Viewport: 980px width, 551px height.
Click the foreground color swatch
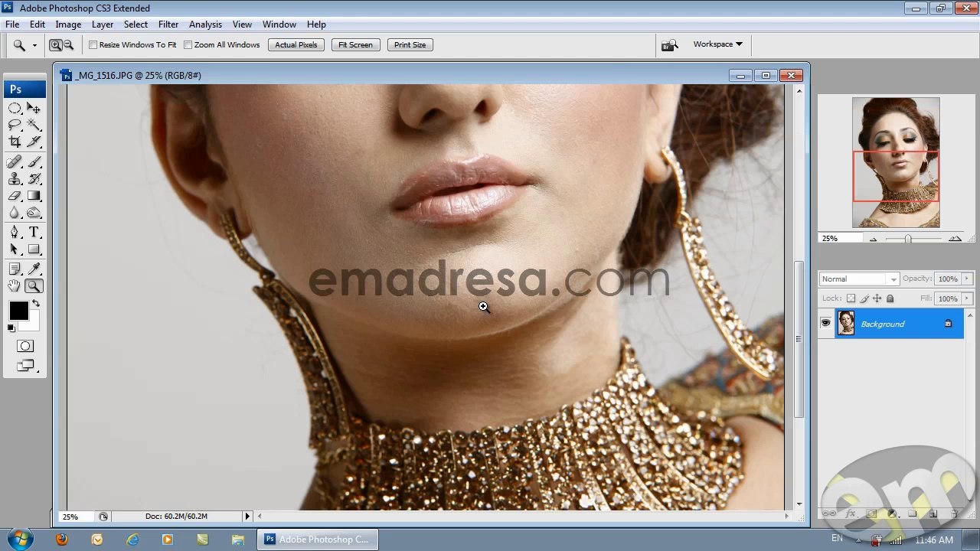18,311
